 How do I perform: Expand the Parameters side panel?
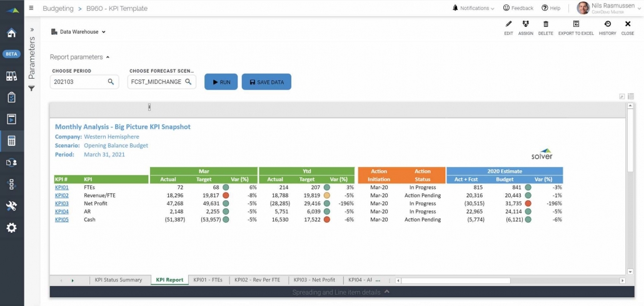coord(32,29)
